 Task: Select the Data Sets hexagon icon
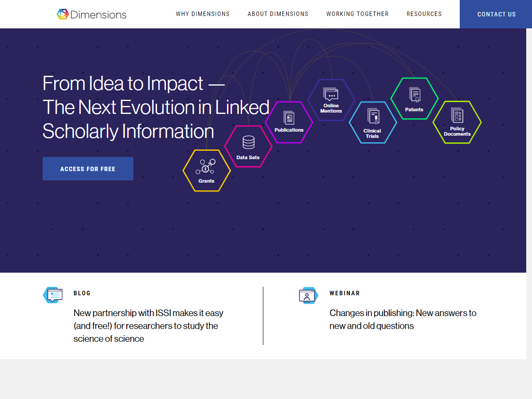[x=248, y=146]
